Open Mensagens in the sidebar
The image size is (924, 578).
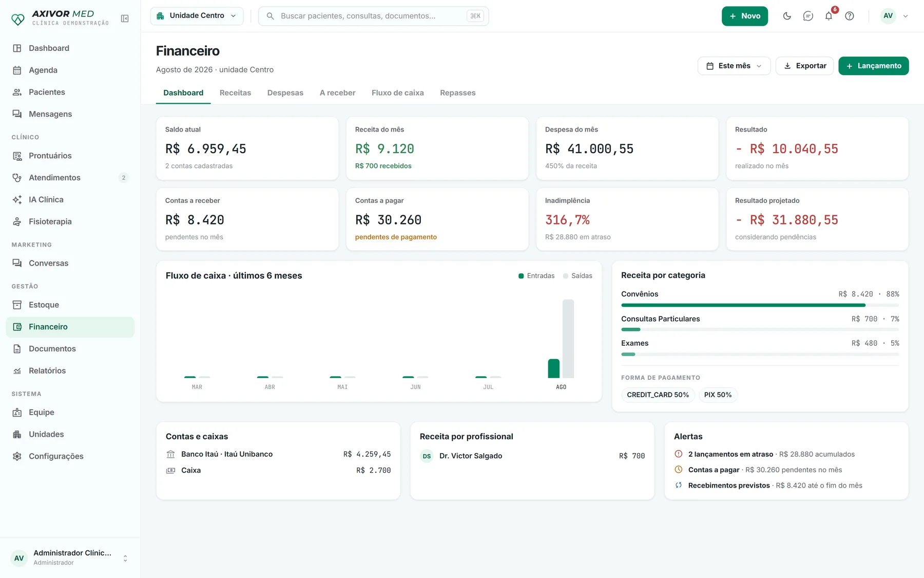(x=70, y=114)
